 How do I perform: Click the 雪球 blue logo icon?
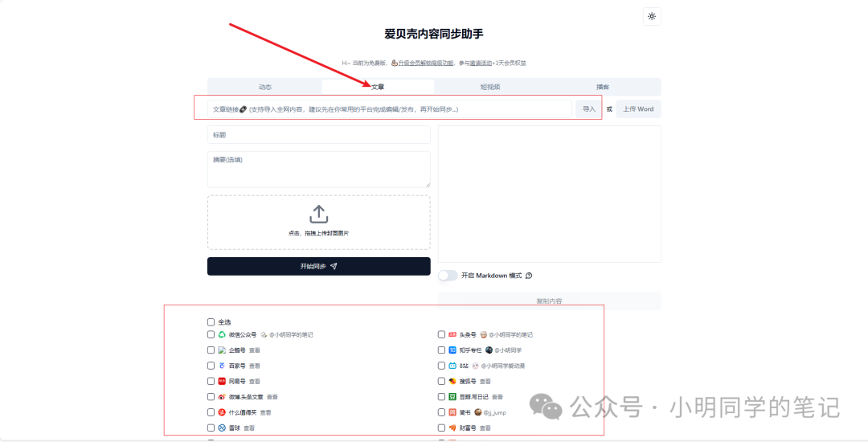[222, 428]
